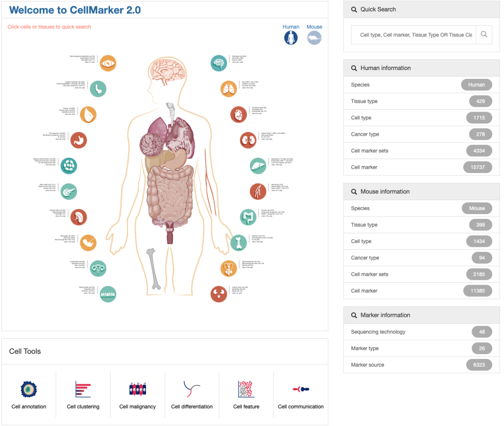504x426 pixels.
Task: Open Marker source count 6323
Action: [479, 364]
